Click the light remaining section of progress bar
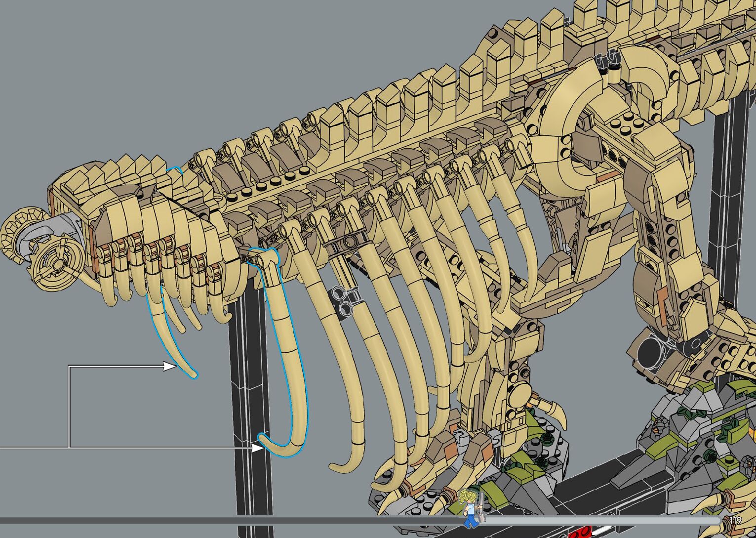756x538 pixels. coord(593,520)
